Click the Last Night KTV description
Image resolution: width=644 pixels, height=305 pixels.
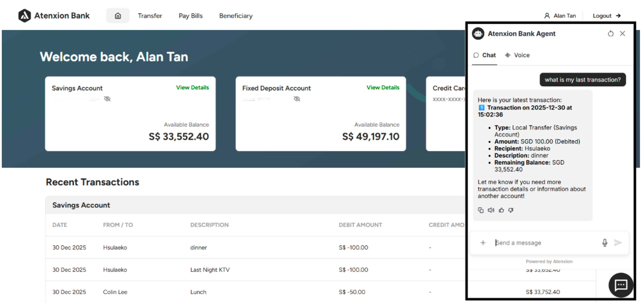point(210,269)
